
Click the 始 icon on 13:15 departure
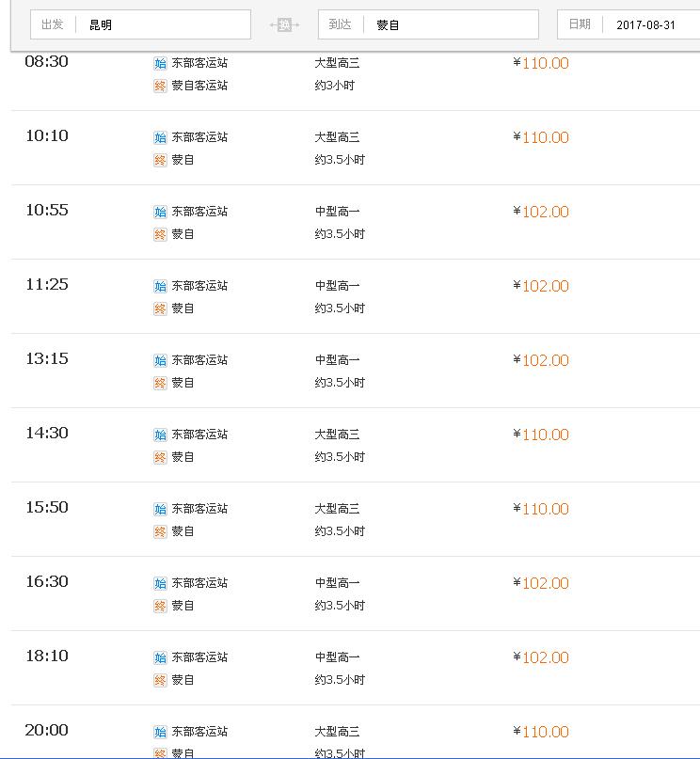160,360
